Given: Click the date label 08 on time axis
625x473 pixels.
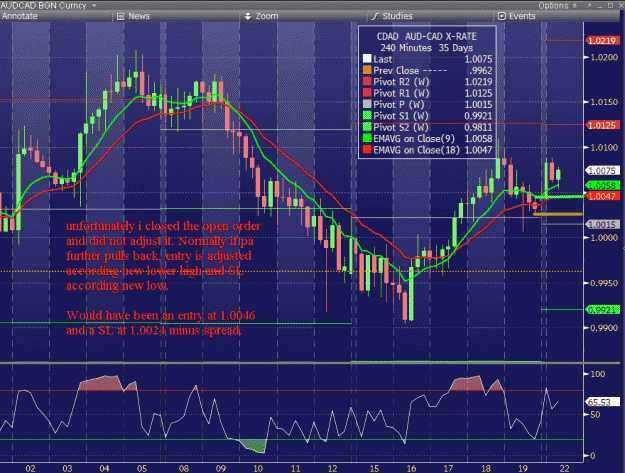Looking at the screenshot, I should pyautogui.click(x=183, y=468).
